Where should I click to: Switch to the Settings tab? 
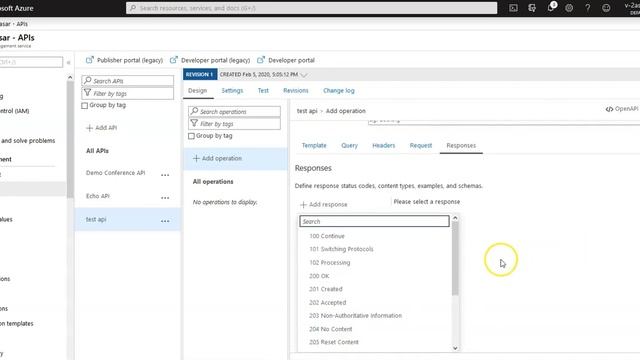click(232, 91)
